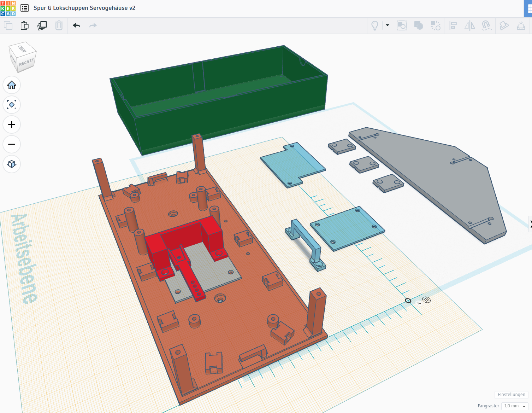Zoom in with the plus button
This screenshot has height=413, width=532.
12,124
